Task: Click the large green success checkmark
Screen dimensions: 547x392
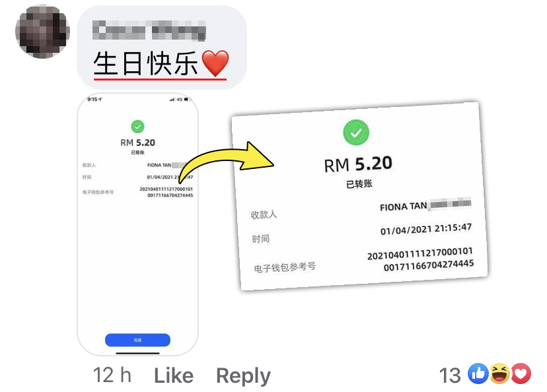Action: 356,133
